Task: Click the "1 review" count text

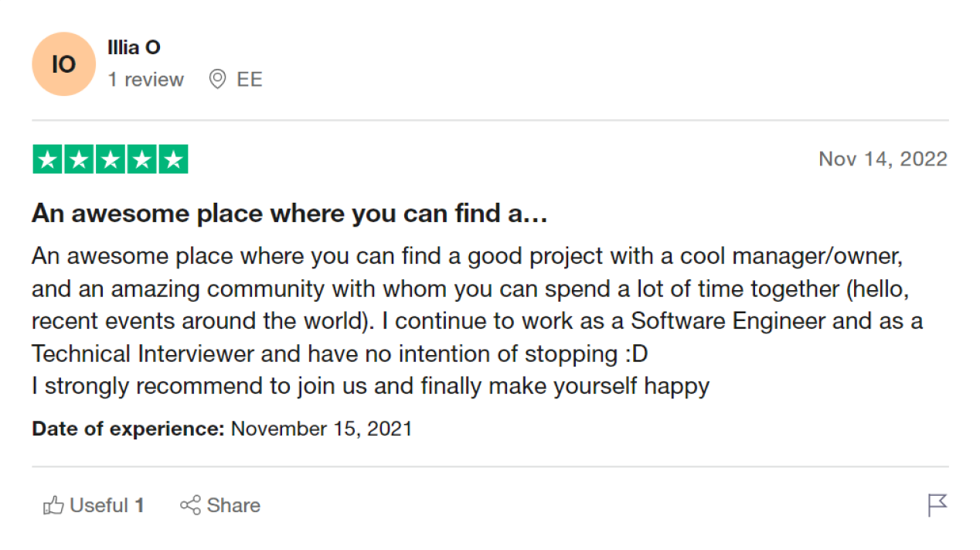Action: (x=145, y=80)
